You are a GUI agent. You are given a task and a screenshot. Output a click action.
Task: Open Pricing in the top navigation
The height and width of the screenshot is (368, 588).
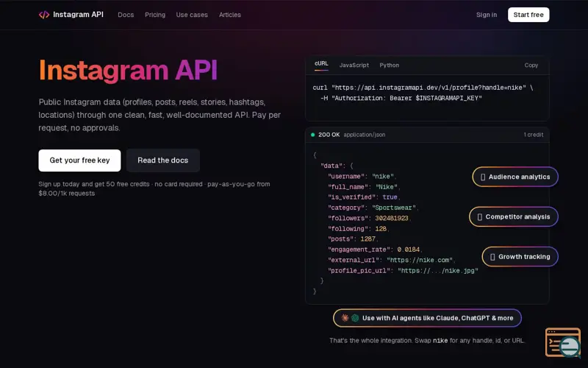click(155, 15)
